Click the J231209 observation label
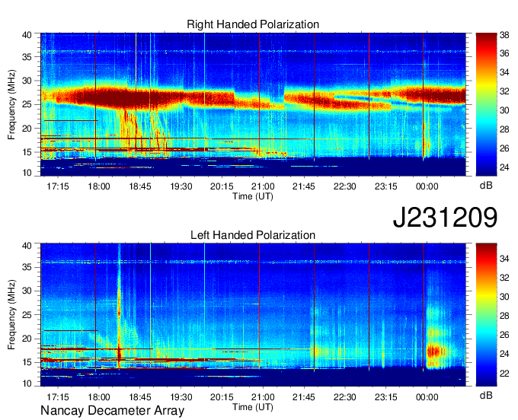This screenshot has height=420, width=518. (445, 217)
